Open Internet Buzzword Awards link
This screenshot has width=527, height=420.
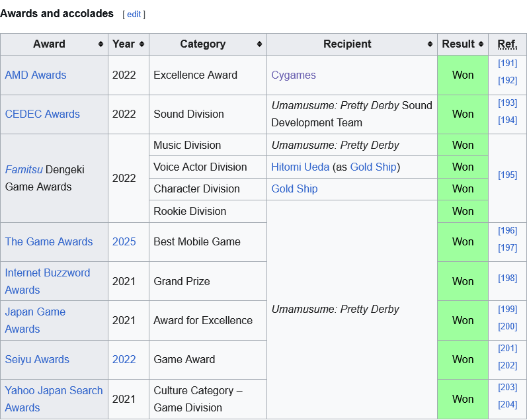click(x=48, y=281)
